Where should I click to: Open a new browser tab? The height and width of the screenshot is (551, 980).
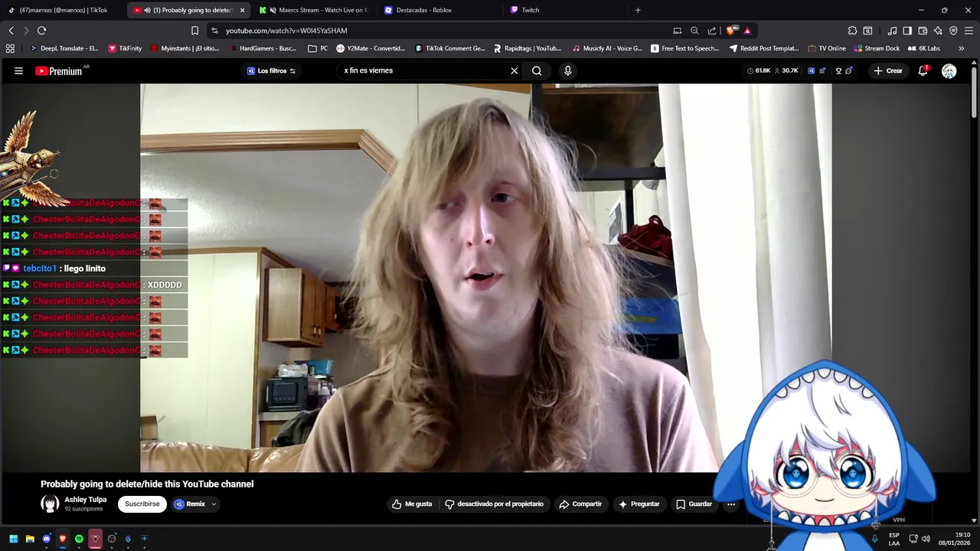(x=638, y=10)
